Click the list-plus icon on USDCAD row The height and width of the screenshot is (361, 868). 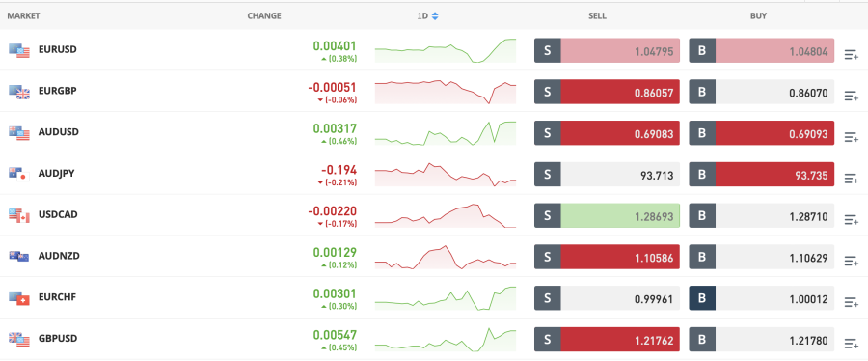pyautogui.click(x=851, y=220)
